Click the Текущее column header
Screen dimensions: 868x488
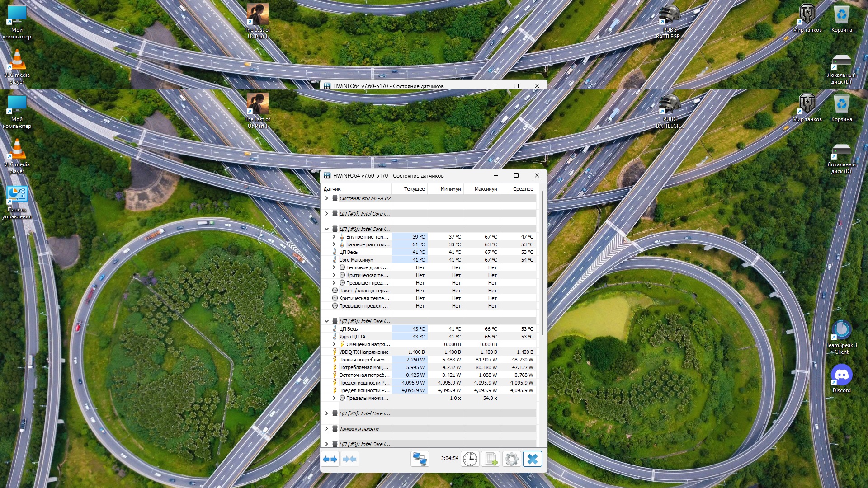click(x=414, y=189)
